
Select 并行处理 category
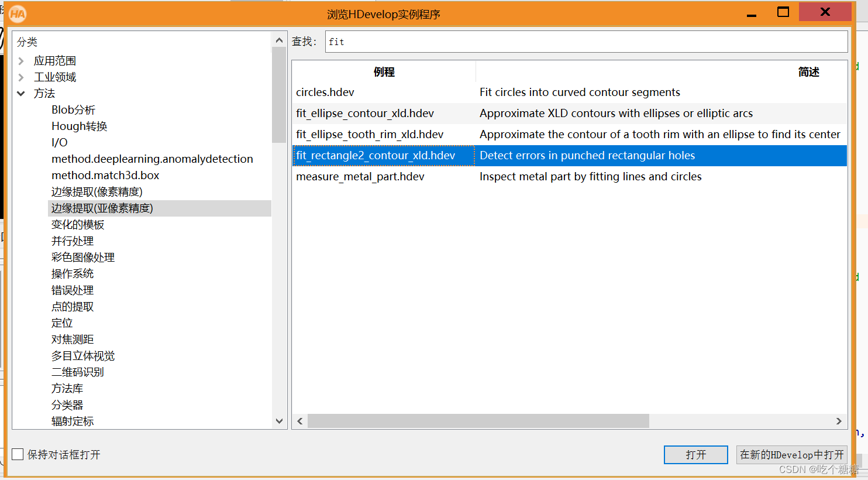[x=73, y=241]
